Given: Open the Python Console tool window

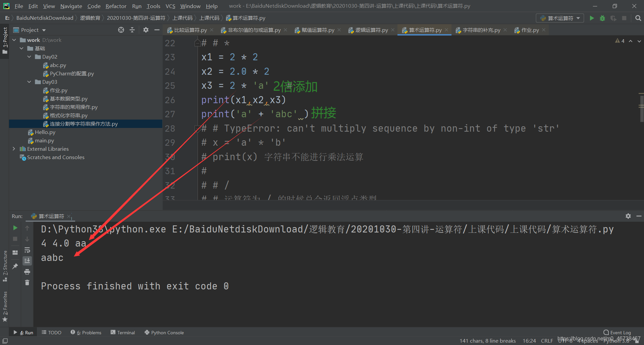Looking at the screenshot, I should pos(164,332).
